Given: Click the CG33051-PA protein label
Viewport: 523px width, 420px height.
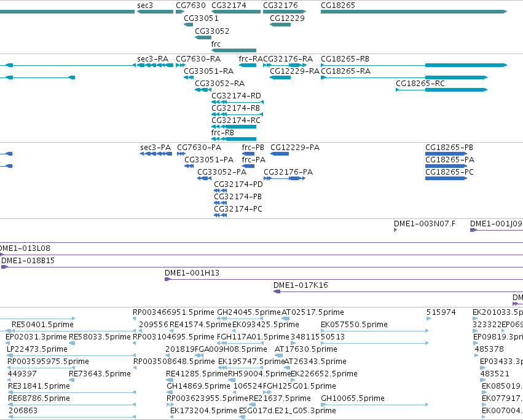Looking at the screenshot, I should 209,160.
